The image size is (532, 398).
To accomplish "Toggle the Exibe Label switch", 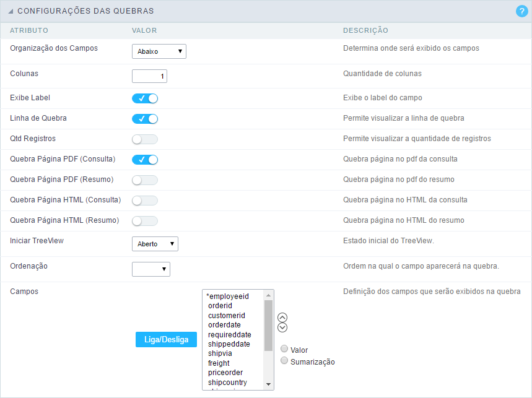I will coord(145,98).
